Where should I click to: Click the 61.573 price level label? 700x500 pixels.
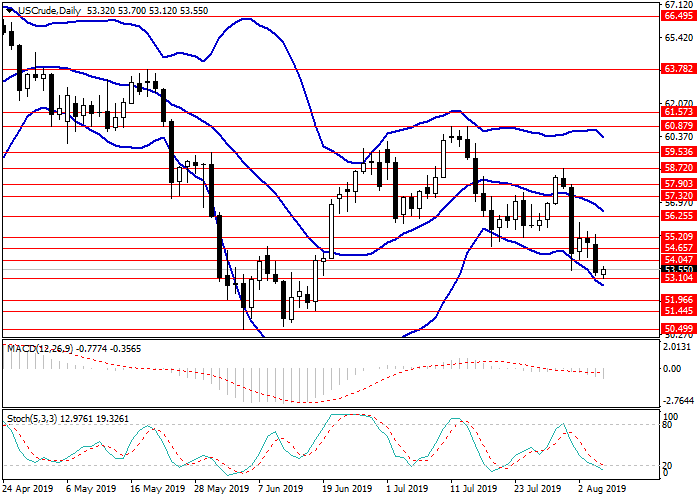pyautogui.click(x=679, y=113)
